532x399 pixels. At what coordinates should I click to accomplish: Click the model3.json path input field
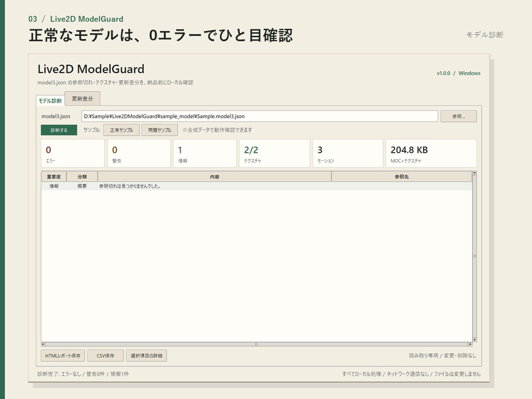click(260, 116)
